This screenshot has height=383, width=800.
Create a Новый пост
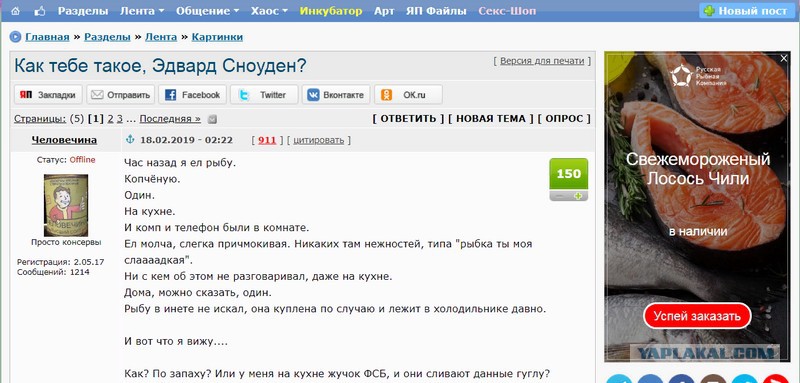[x=745, y=11]
